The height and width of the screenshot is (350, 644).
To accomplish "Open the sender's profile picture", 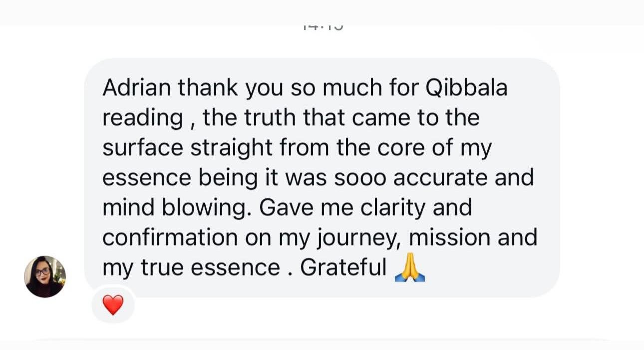I will (x=45, y=277).
